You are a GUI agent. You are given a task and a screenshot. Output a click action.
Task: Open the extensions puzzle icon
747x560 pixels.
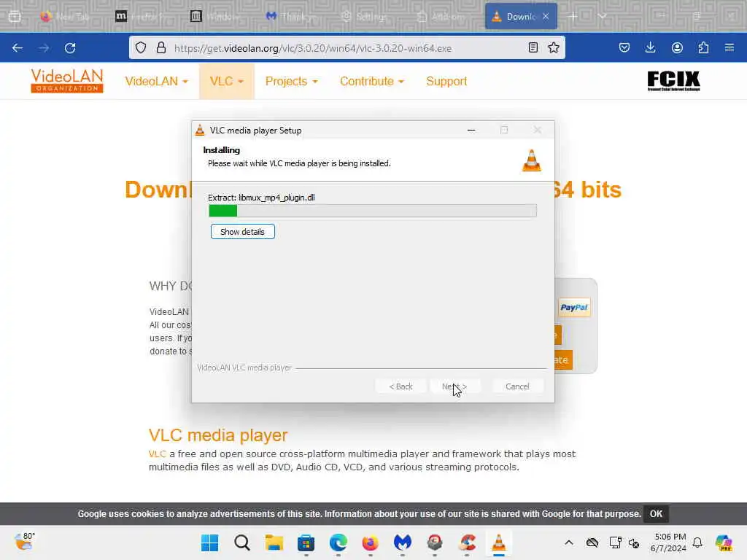click(703, 47)
